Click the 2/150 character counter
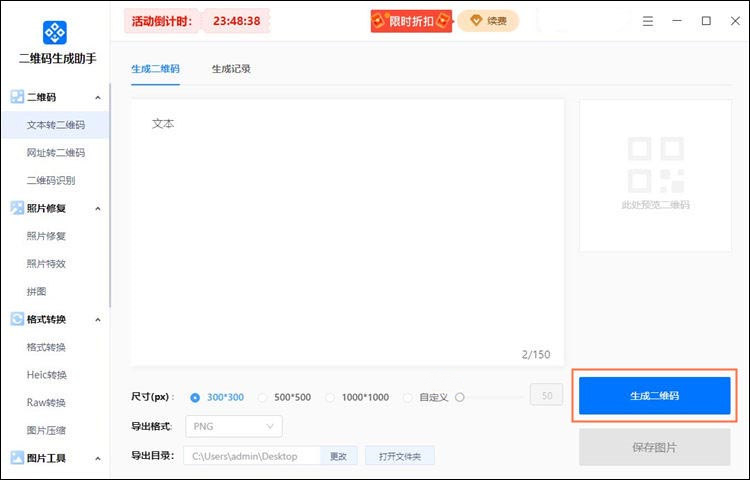This screenshot has height=480, width=750. pyautogui.click(x=536, y=354)
